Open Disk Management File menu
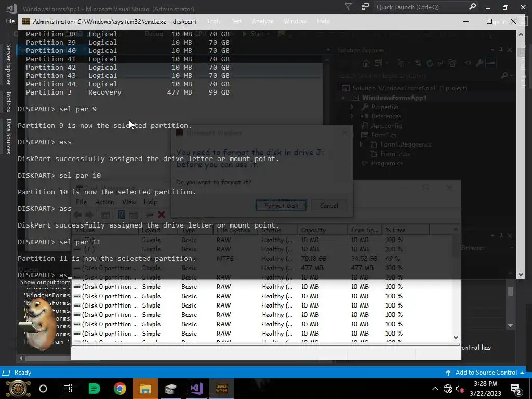Screen dimensions: 532x399 (81, 202)
